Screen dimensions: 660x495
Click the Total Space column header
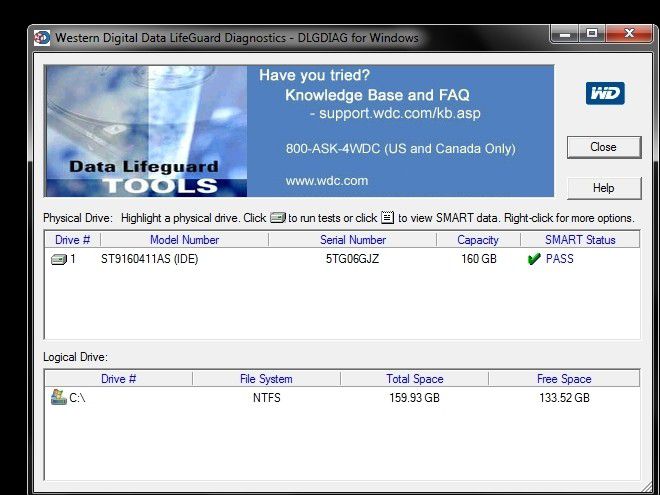pyautogui.click(x=415, y=378)
